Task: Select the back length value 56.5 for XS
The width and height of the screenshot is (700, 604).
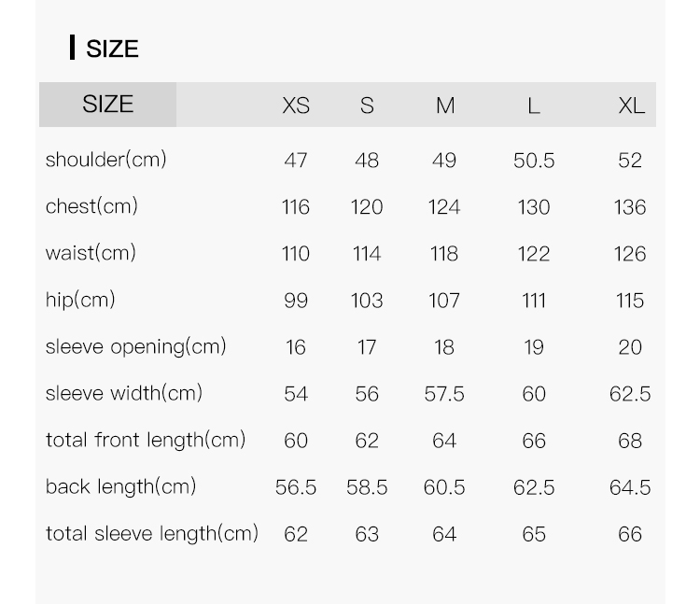Action: 296,487
